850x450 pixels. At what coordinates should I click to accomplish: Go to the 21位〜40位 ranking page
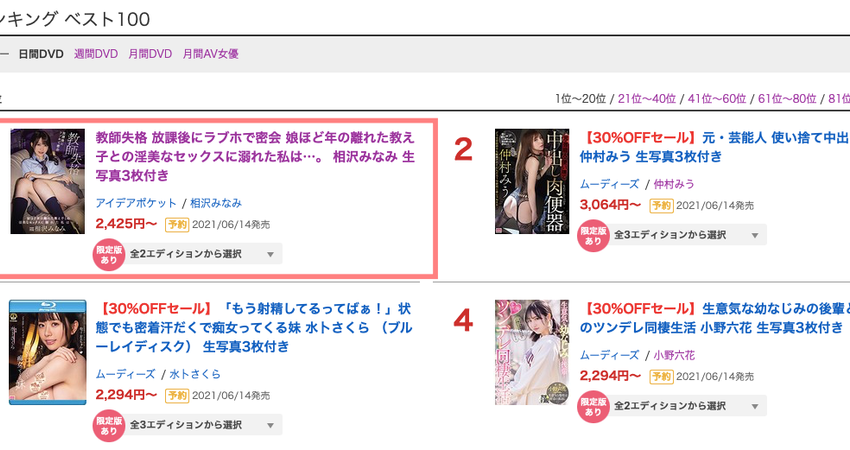pyautogui.click(x=647, y=99)
